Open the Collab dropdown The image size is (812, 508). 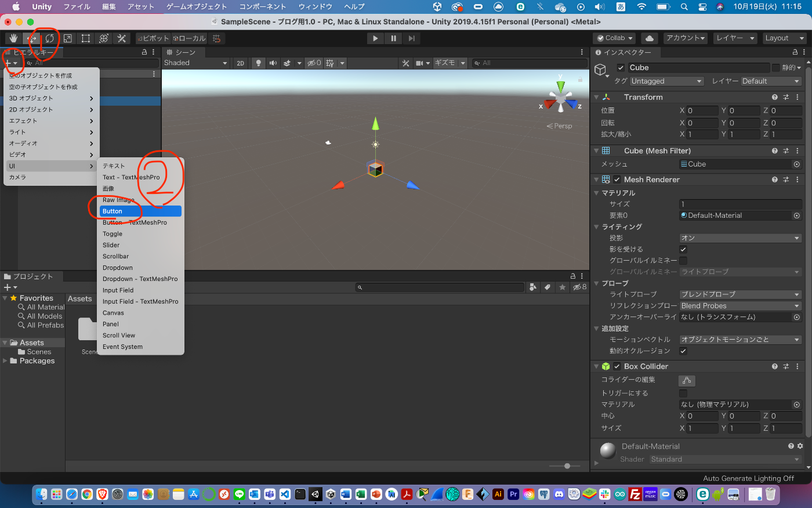click(614, 38)
